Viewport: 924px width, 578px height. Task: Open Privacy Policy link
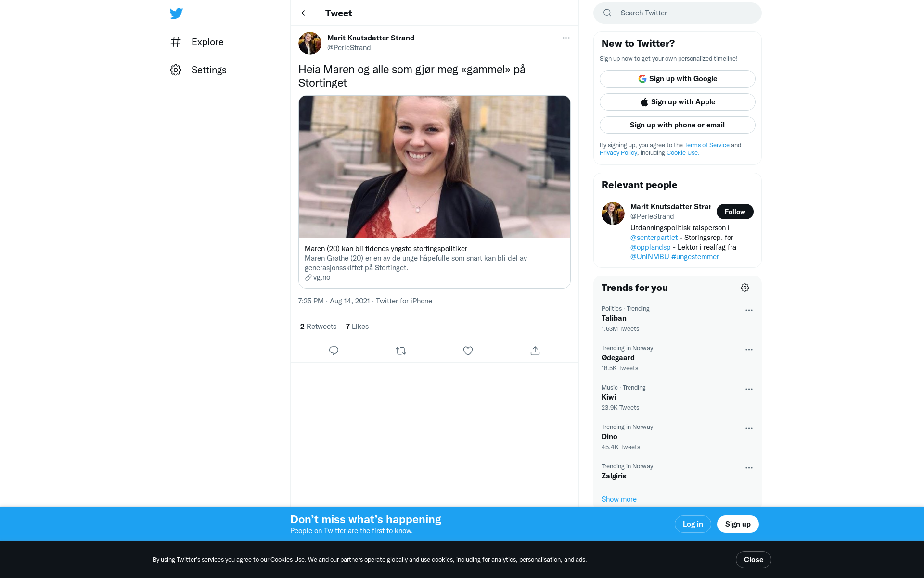click(x=618, y=153)
